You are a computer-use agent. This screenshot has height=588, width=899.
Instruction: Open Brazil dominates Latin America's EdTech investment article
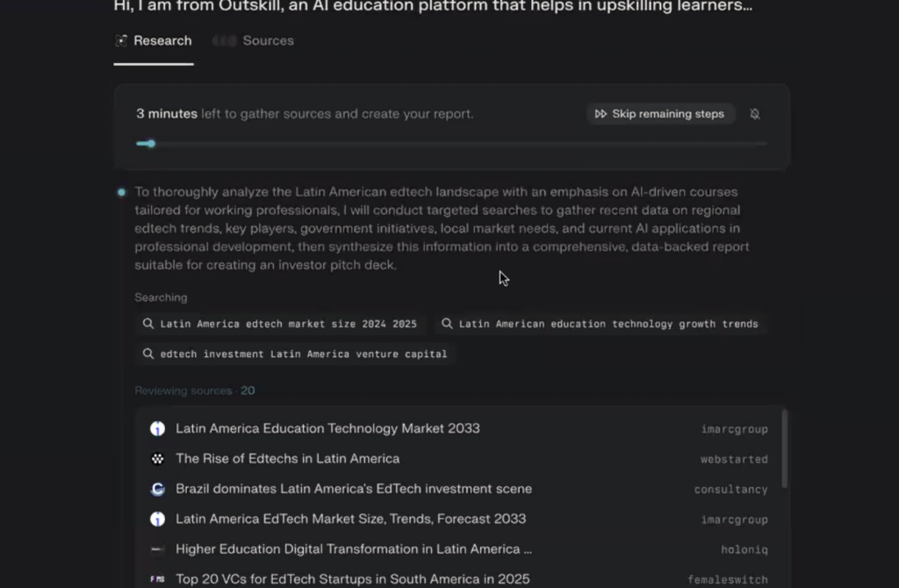point(353,489)
